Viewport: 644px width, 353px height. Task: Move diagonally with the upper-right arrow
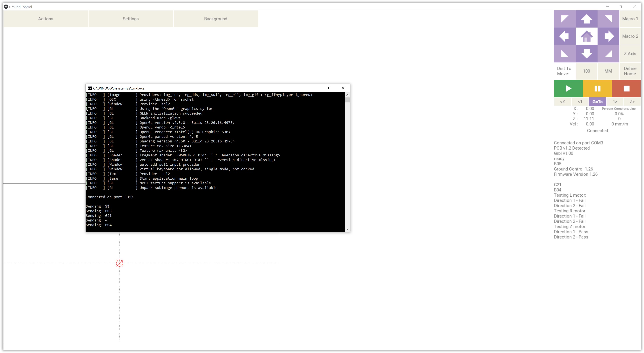[x=608, y=19]
